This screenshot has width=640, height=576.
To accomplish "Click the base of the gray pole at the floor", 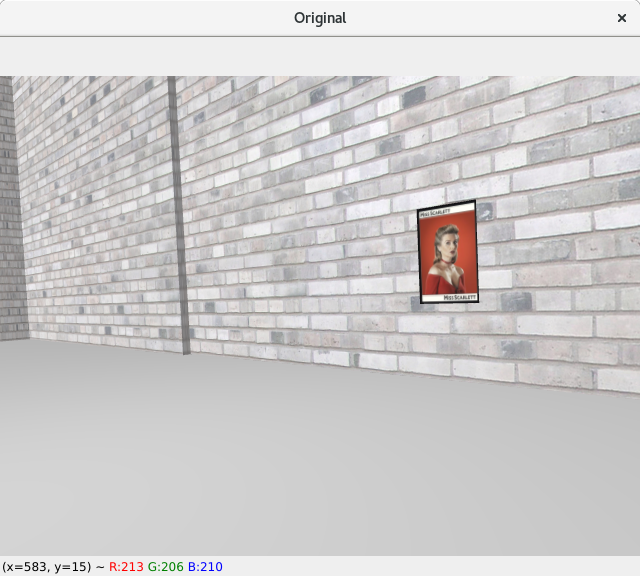I will tap(186, 349).
